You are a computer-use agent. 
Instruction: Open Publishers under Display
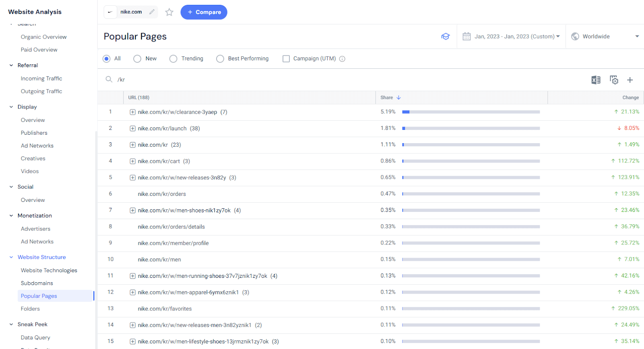pyautogui.click(x=34, y=133)
